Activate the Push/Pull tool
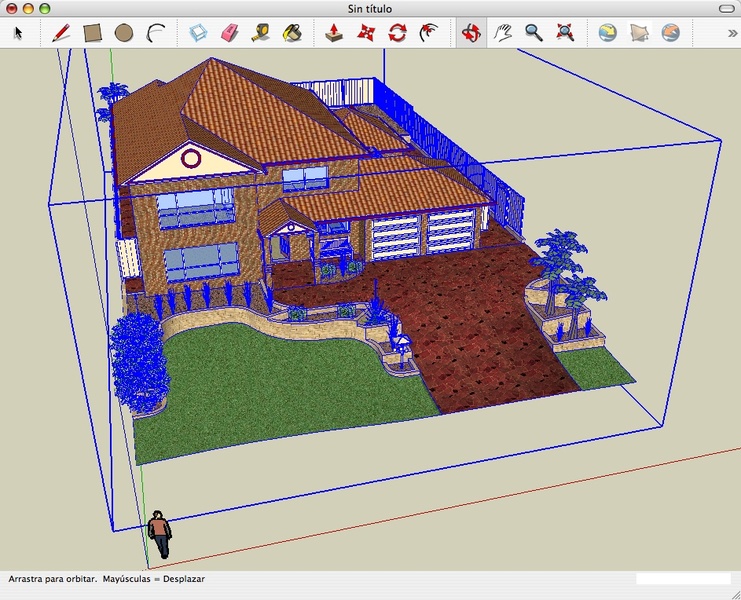Viewport: 741px width, 600px height. (334, 33)
